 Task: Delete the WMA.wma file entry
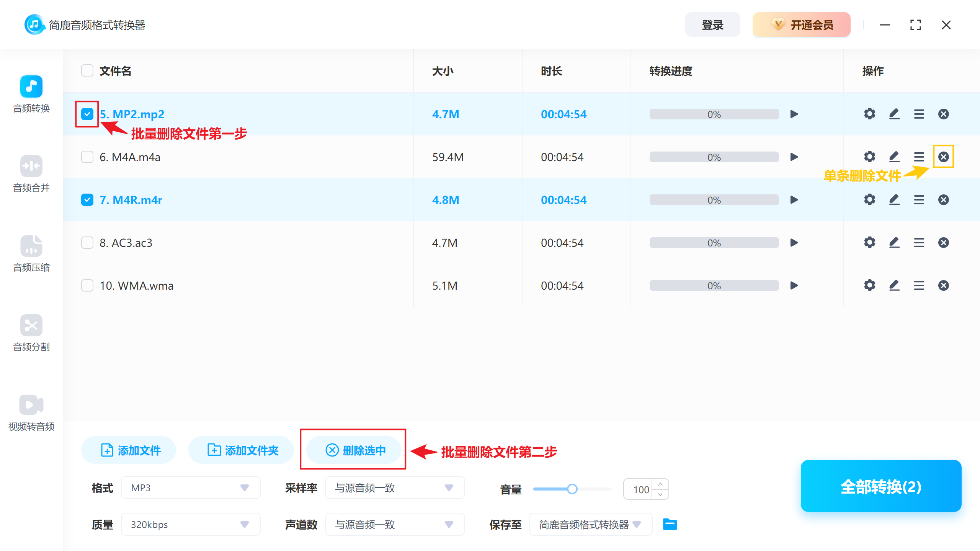[x=944, y=285]
